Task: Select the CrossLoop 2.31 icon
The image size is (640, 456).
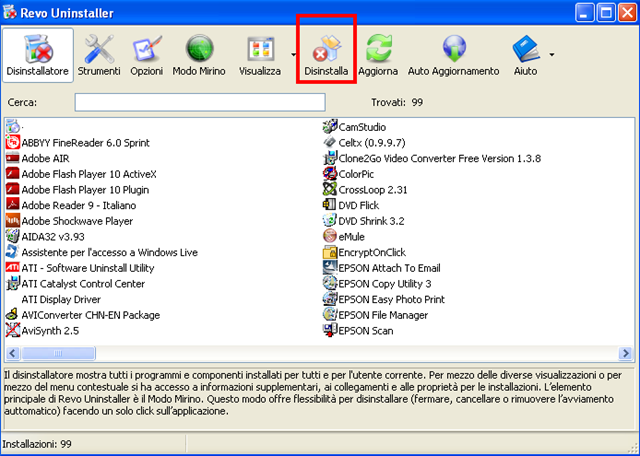Action: click(x=329, y=189)
